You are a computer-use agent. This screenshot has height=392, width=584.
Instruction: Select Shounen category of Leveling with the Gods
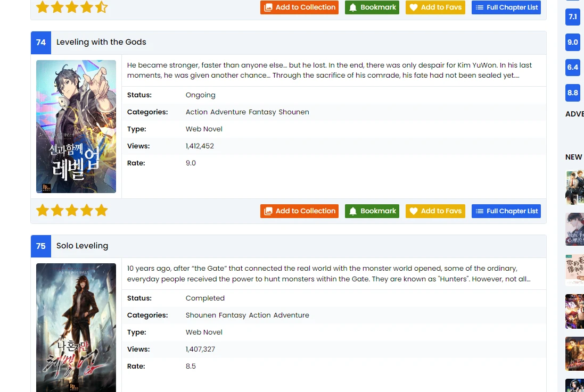[294, 112]
